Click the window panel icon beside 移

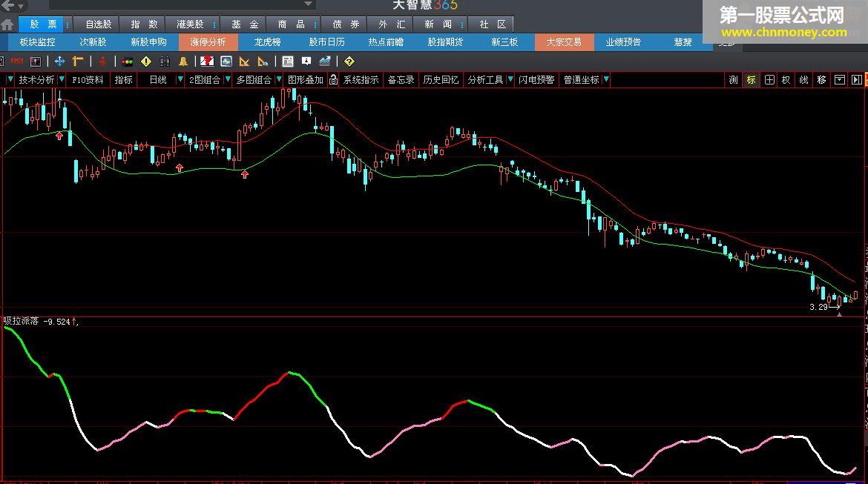[x=840, y=79]
